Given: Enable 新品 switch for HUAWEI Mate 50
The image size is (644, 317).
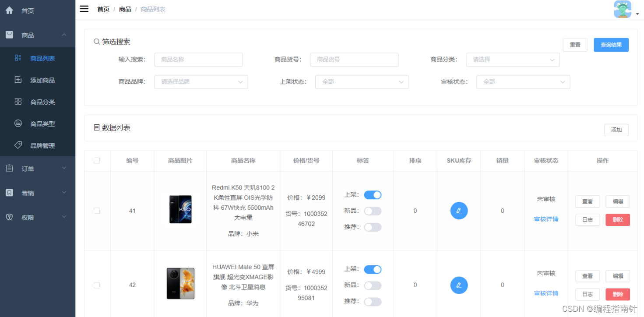Looking at the screenshot, I should pos(373,285).
